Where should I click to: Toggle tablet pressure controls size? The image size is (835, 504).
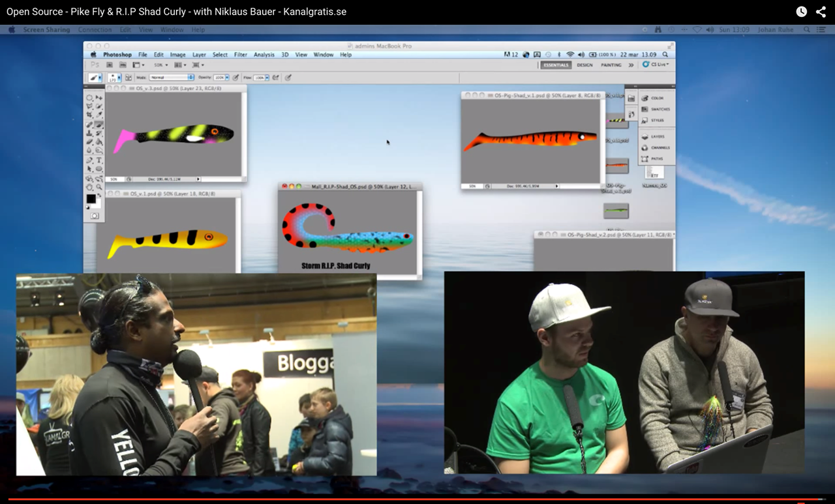(288, 78)
